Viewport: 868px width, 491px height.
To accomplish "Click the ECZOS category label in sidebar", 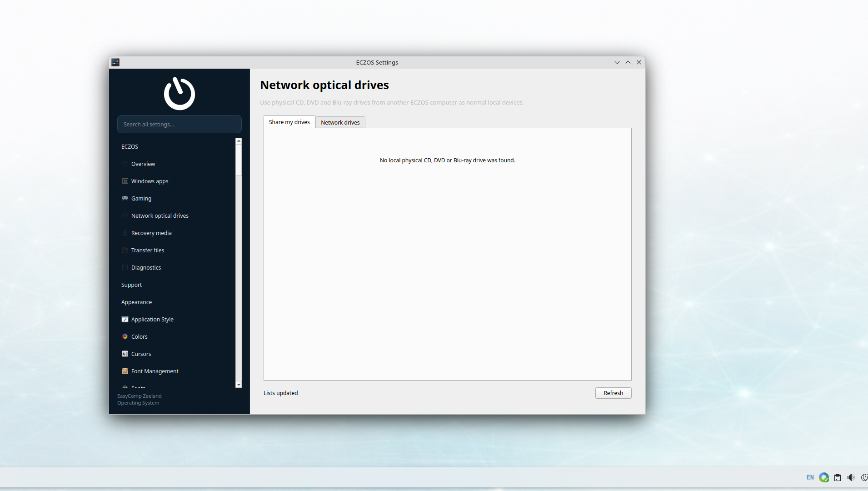I will click(x=130, y=147).
